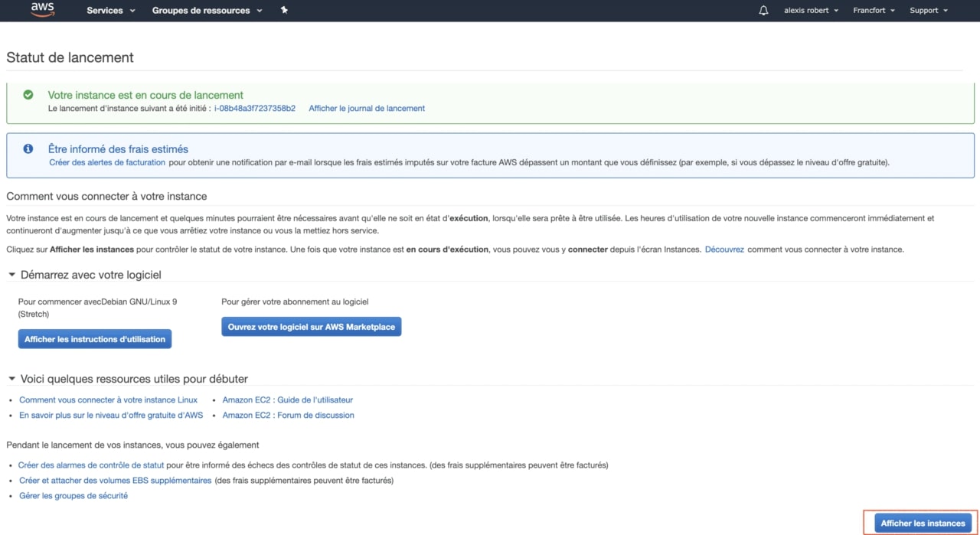Image resolution: width=980 pixels, height=535 pixels.
Task: Open Amazon EC2 Forum de discussion link
Action: coord(289,416)
